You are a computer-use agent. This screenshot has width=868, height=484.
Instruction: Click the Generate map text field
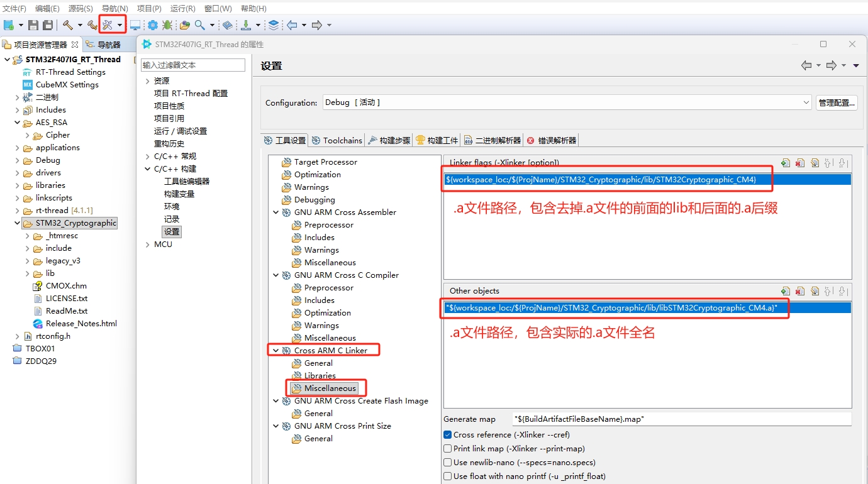682,419
